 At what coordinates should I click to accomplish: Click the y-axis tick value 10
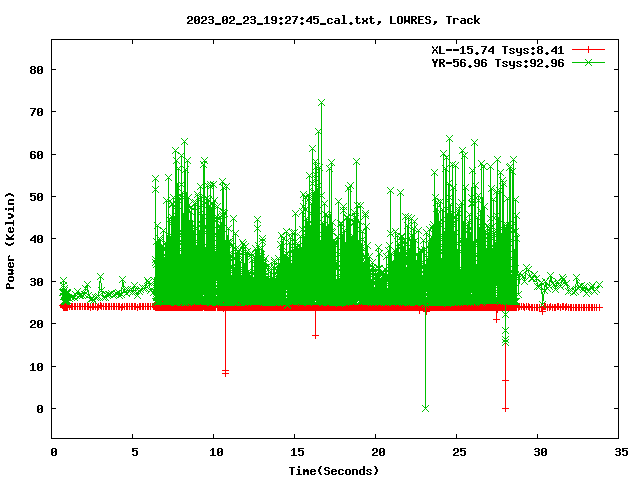pyautogui.click(x=36, y=367)
